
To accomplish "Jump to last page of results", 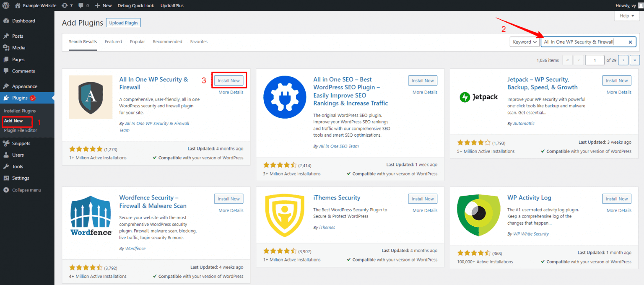I will click(635, 60).
